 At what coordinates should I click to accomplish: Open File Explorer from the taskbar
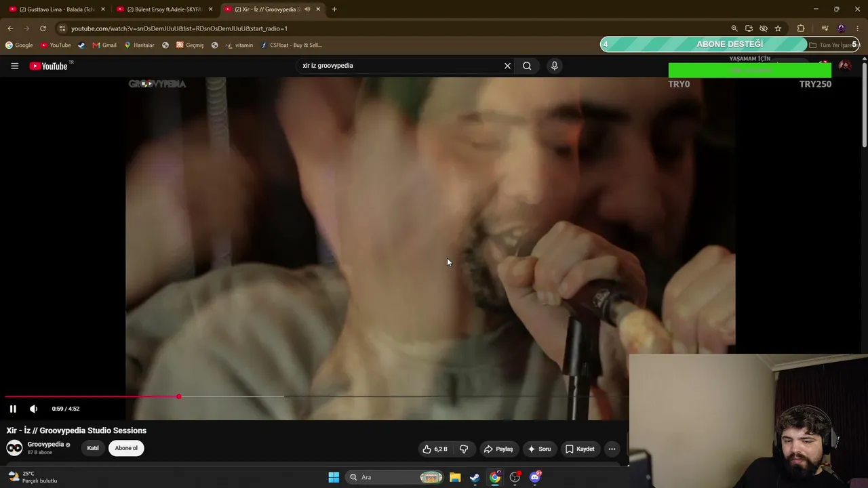point(455,477)
